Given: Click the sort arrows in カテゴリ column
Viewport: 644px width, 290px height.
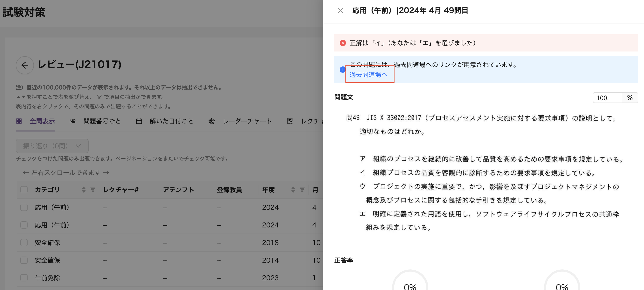Looking at the screenshot, I should (x=83, y=190).
